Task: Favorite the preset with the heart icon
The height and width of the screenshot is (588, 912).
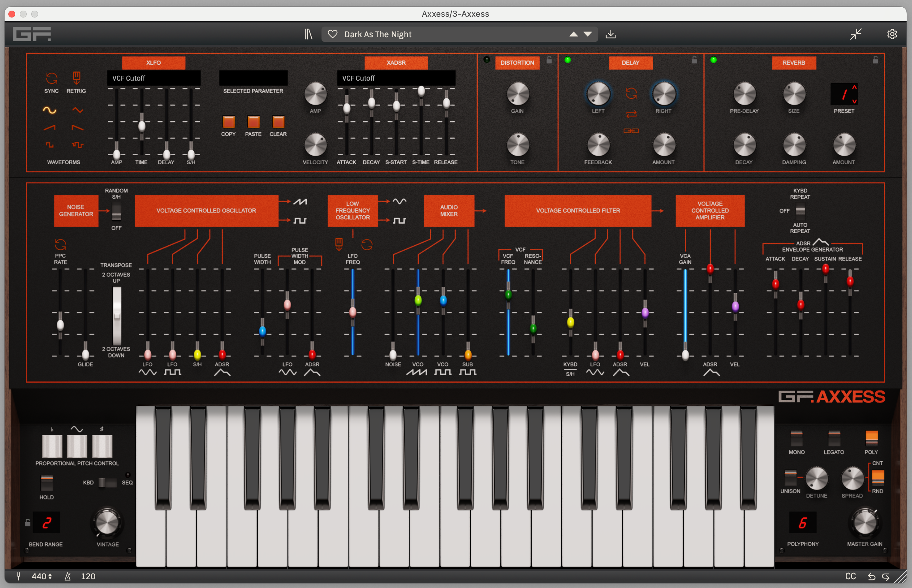Action: point(332,34)
